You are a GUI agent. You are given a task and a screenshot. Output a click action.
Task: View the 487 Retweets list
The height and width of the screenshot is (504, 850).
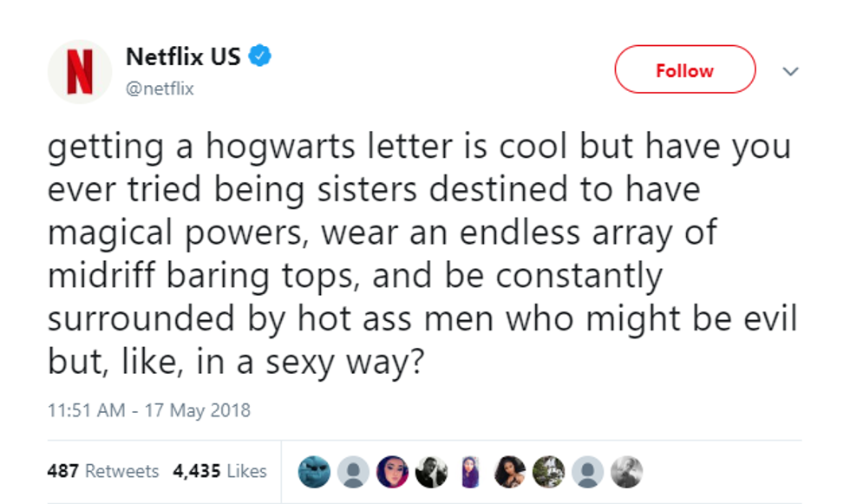point(103,471)
